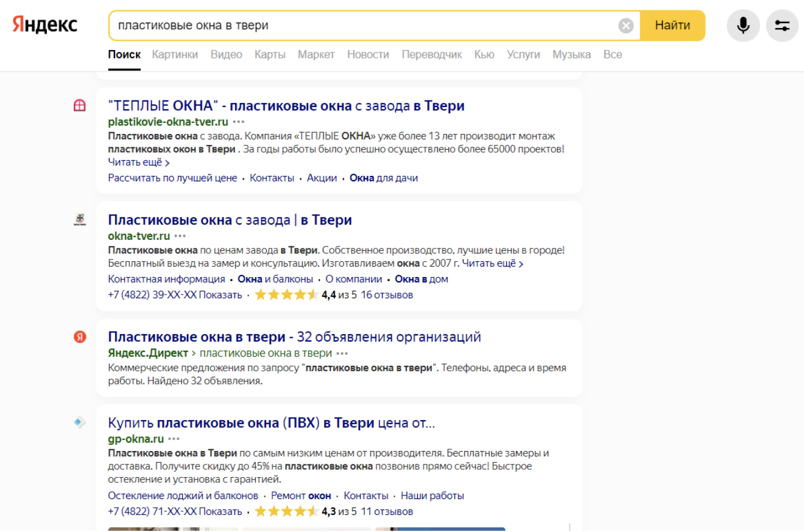Switch to the Карты tab

click(270, 54)
